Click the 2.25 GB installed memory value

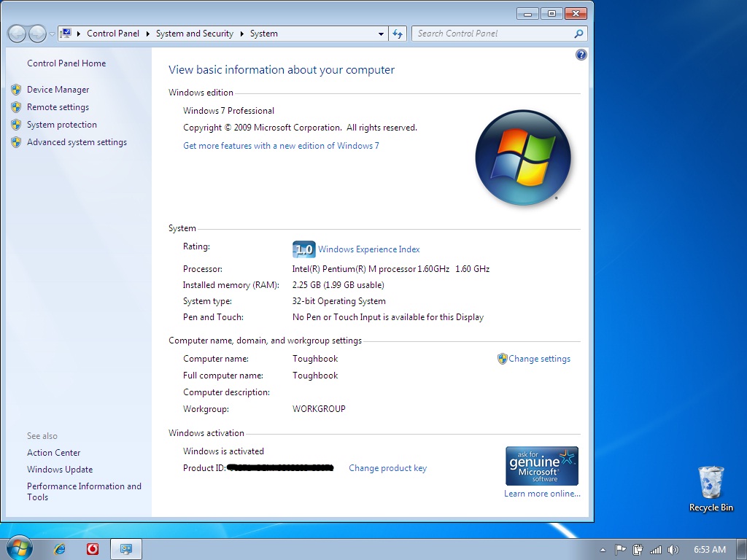point(338,285)
